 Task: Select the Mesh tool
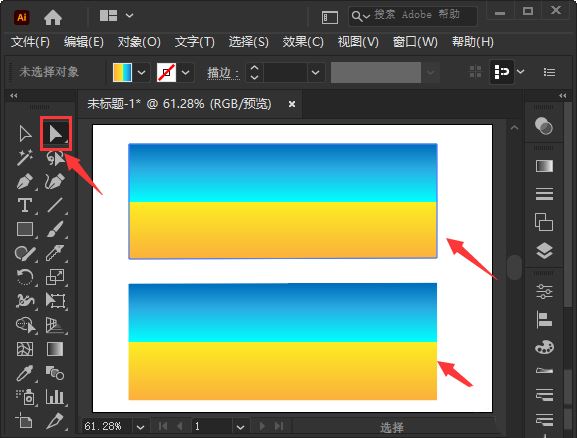[x=25, y=349]
